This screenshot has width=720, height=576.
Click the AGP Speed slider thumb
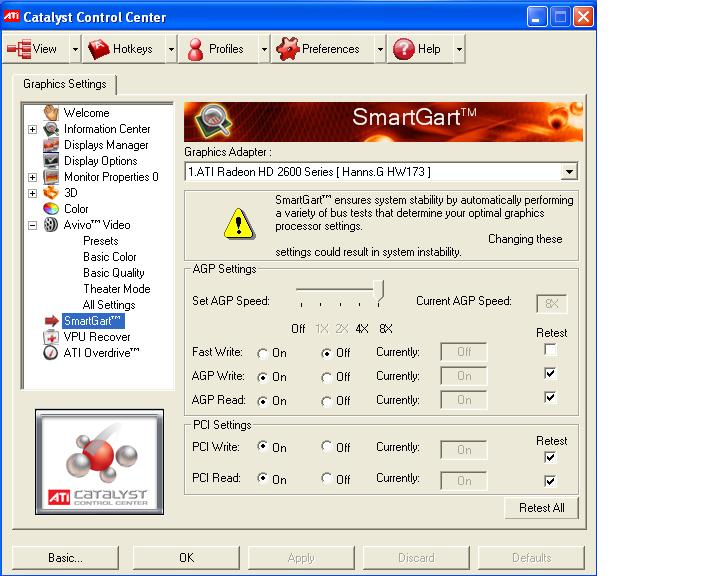(378, 290)
